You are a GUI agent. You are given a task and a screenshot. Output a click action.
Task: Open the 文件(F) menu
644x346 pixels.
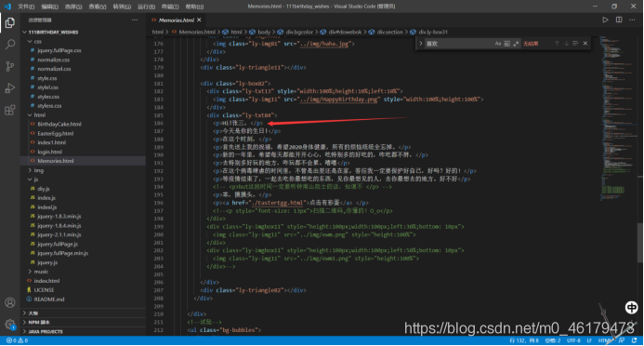pyautogui.click(x=26, y=7)
